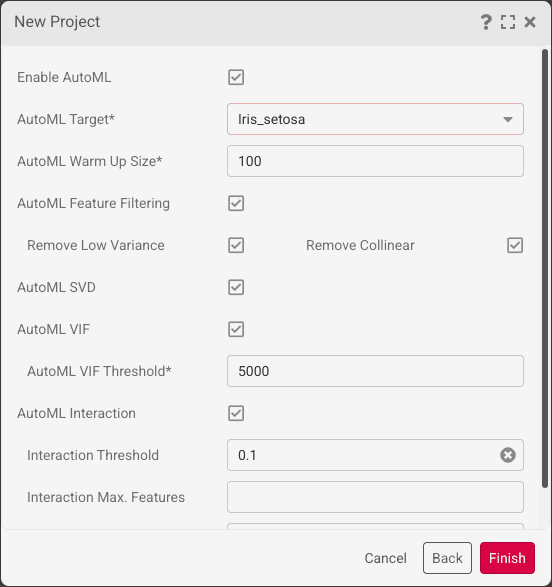
Task: Toggle the AutoML VIF checkbox
Action: tap(236, 329)
